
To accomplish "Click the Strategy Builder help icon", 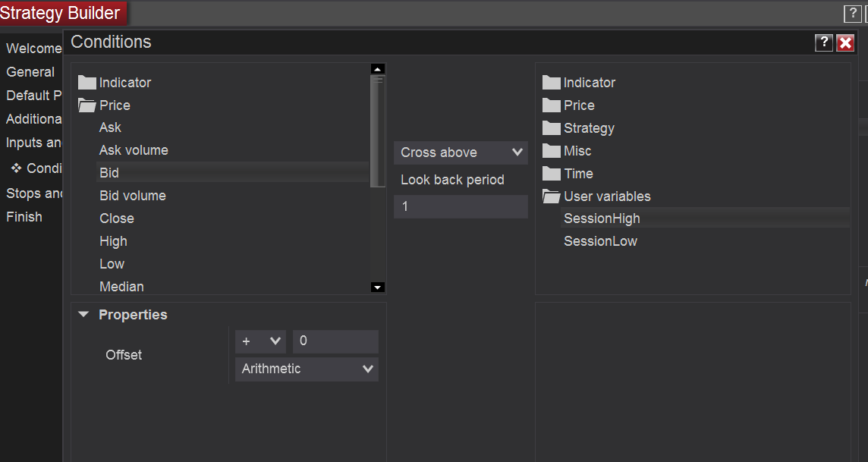I will 852,14.
